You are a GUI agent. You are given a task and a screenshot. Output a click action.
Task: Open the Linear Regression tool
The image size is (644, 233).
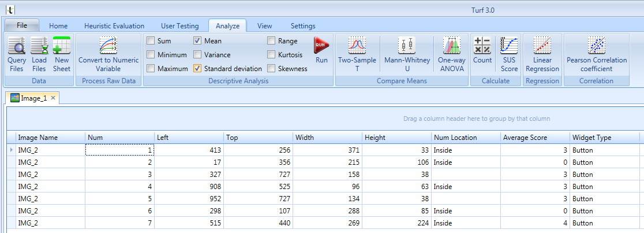(x=542, y=54)
